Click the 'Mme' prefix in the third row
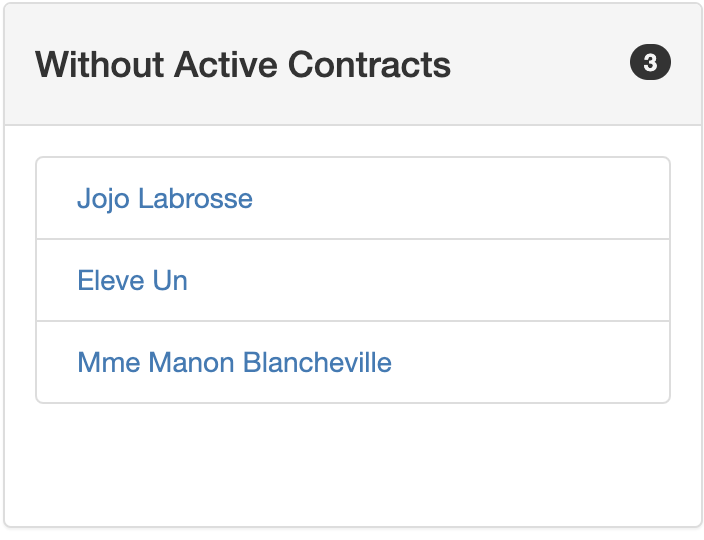The image size is (704, 540). 108,362
